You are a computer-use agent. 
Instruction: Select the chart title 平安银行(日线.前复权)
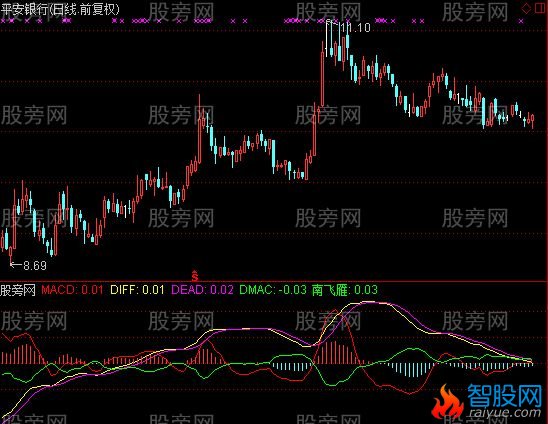[x=60, y=9]
